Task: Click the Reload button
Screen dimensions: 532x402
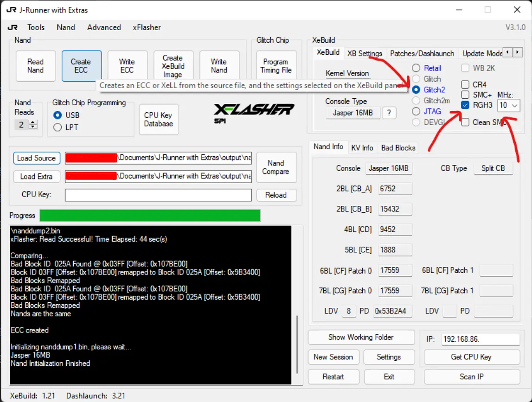Action: (276, 195)
